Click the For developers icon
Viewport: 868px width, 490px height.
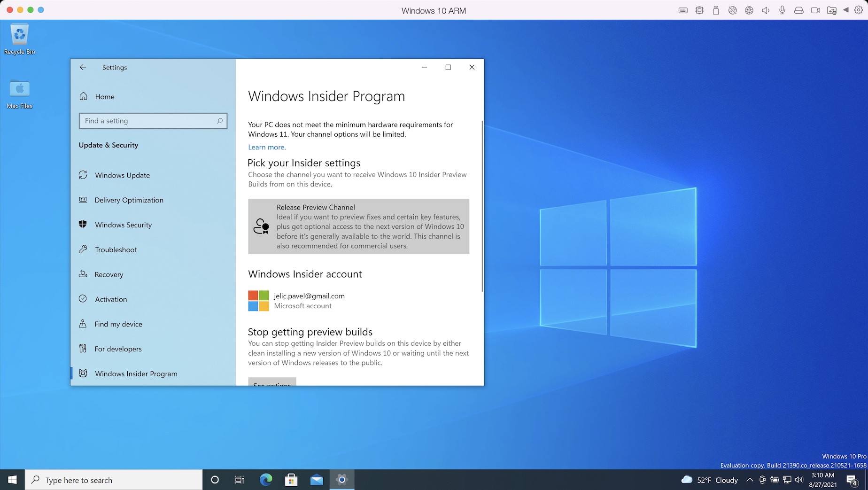(x=83, y=349)
